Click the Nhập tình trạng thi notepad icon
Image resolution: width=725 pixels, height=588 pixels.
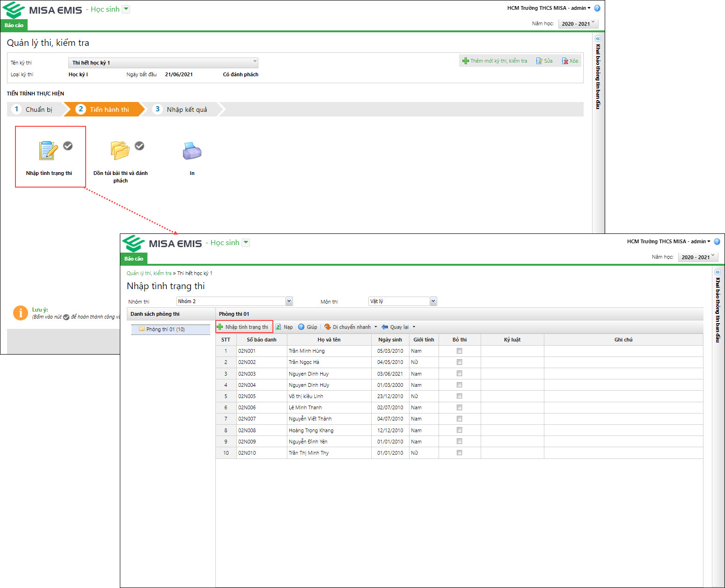coord(48,151)
